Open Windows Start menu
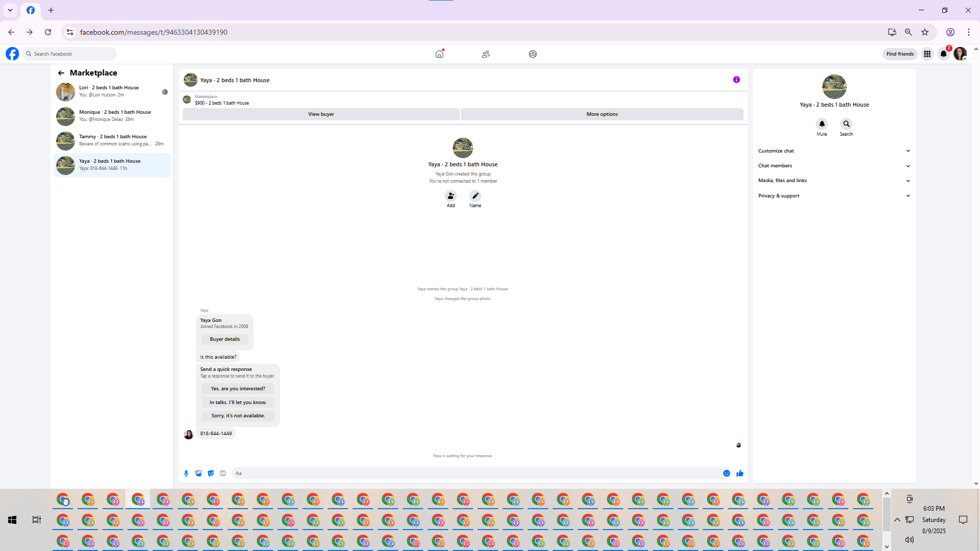The width and height of the screenshot is (980, 551). [x=12, y=520]
